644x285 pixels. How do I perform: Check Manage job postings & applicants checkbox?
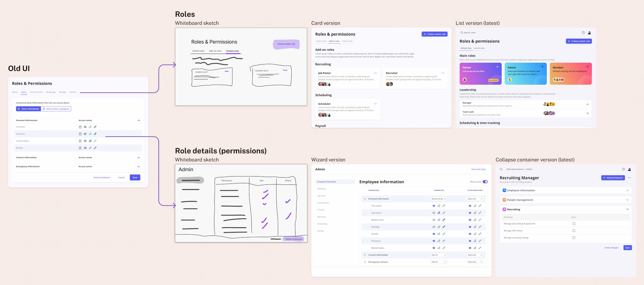[x=574, y=224]
